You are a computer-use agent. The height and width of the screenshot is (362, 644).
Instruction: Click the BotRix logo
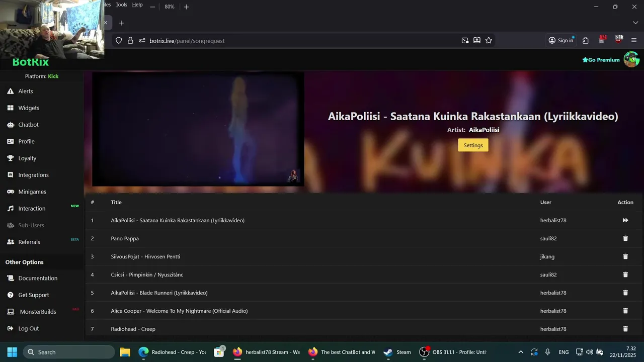tap(31, 62)
